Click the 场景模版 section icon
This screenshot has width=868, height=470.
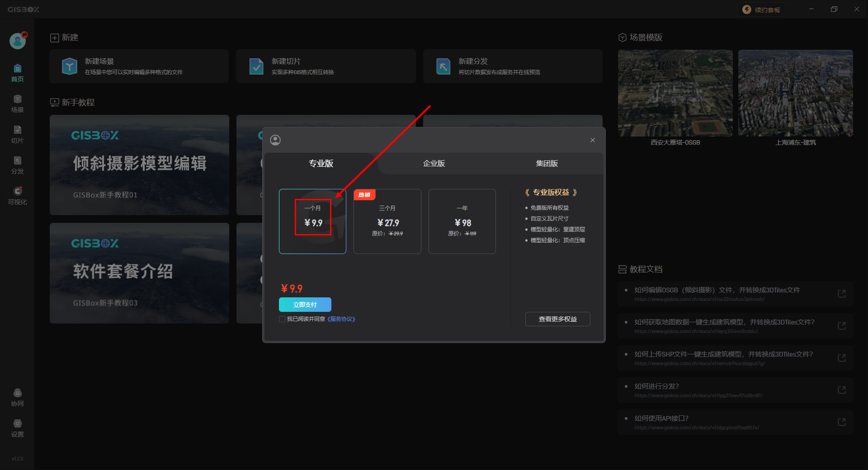click(x=623, y=38)
